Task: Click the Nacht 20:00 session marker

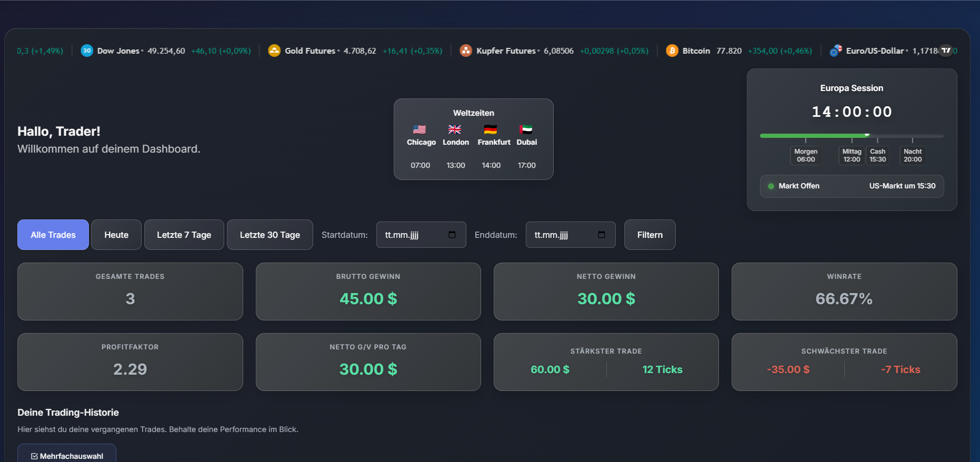Action: click(913, 155)
